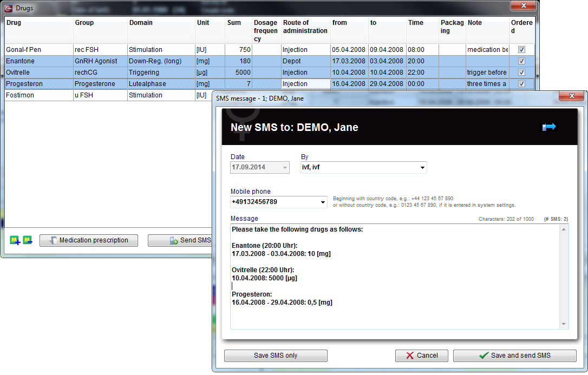Screen dimensions: 588x375
Task: Cancel the SMS message dialog
Action: pos(421,356)
